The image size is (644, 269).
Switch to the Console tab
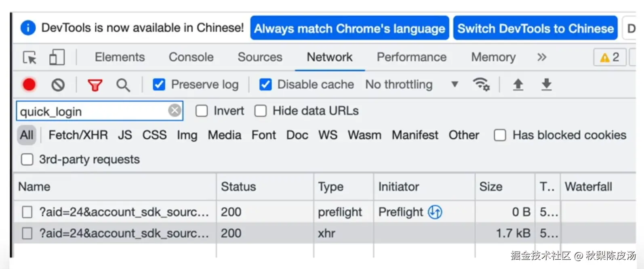coord(191,57)
